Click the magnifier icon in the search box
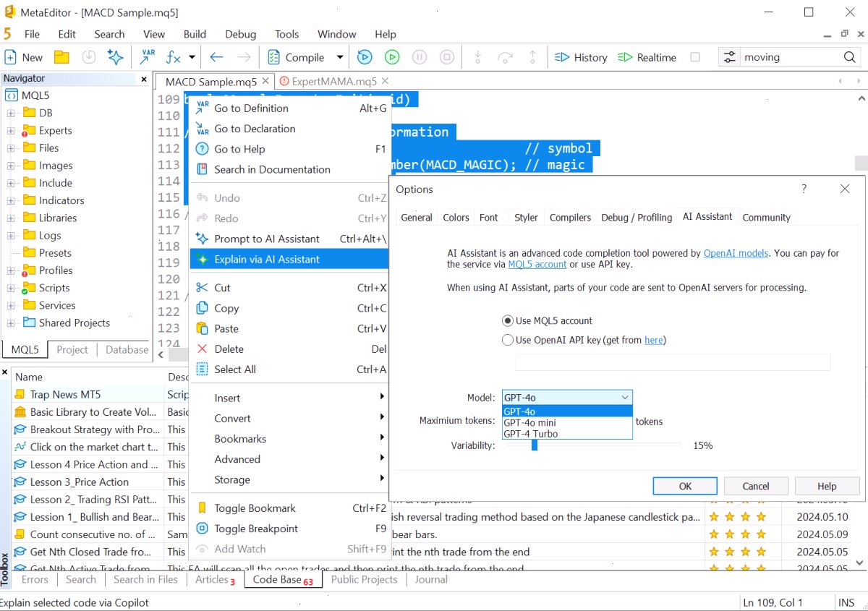868x611 pixels. pos(850,57)
